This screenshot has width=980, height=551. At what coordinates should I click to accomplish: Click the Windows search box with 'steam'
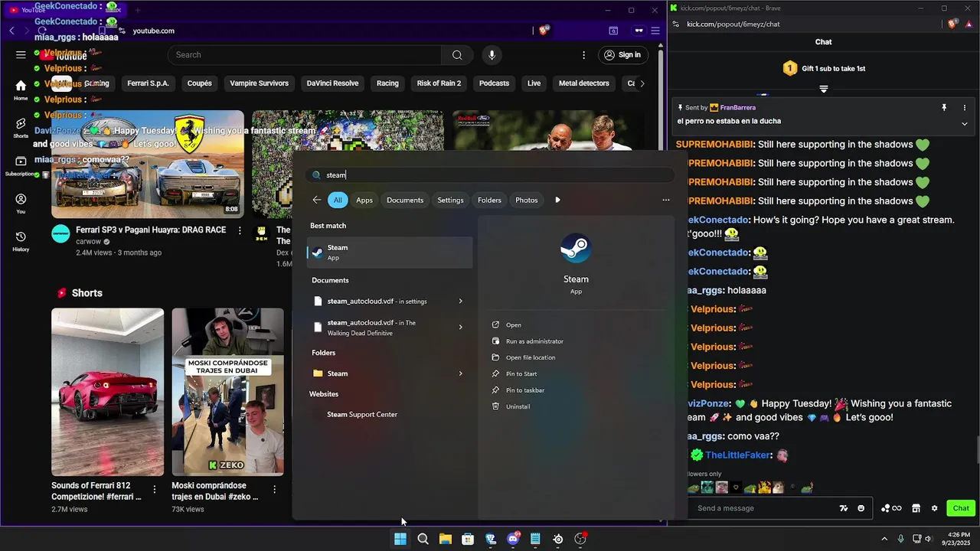coord(490,175)
